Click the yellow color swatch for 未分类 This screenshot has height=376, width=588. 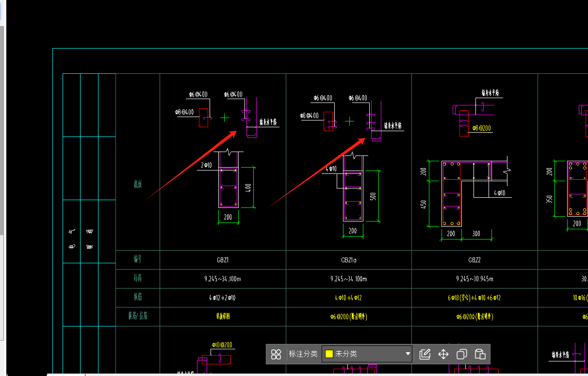(329, 354)
